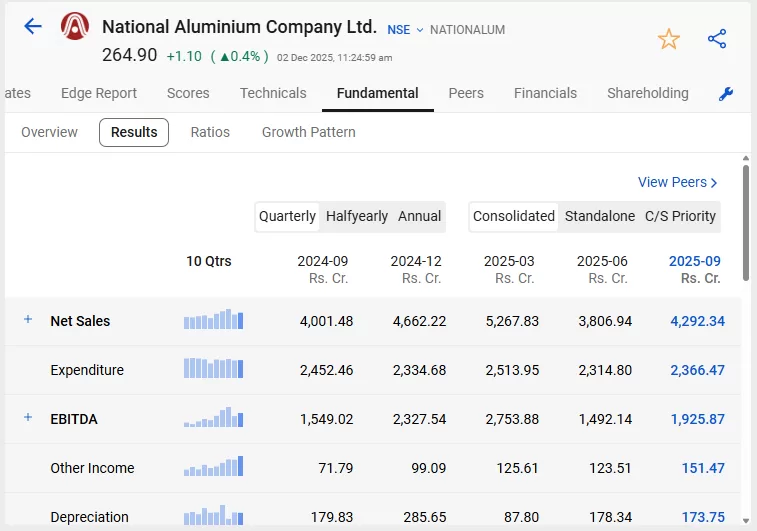Image resolution: width=757 pixels, height=531 pixels.
Task: Click the vertical scrollbar thumb
Action: [746, 223]
